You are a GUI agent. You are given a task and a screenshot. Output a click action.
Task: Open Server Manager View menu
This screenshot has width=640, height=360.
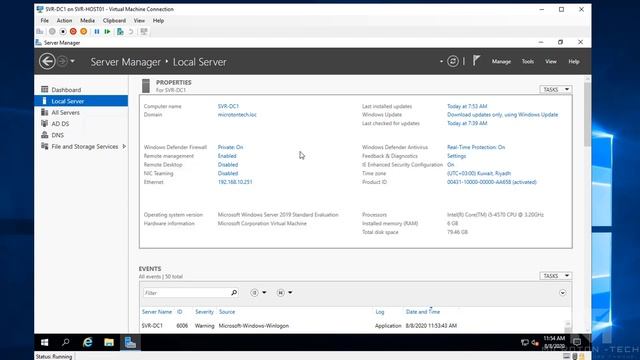[x=551, y=62]
